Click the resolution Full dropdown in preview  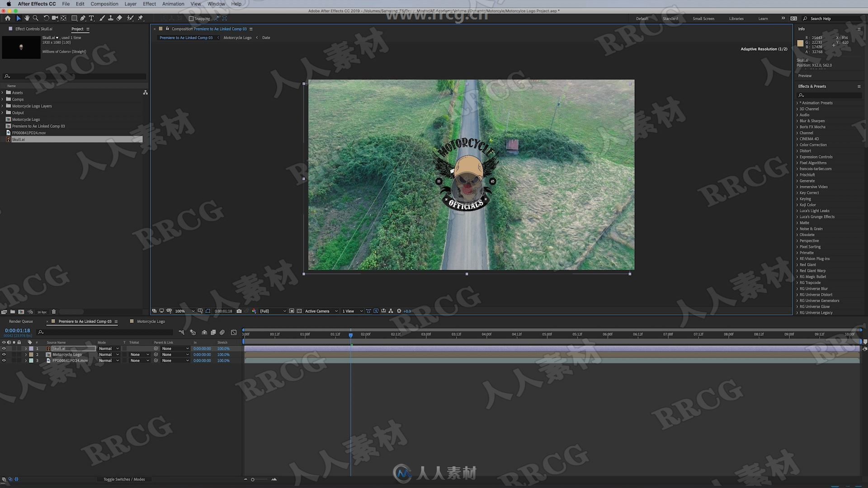(271, 311)
